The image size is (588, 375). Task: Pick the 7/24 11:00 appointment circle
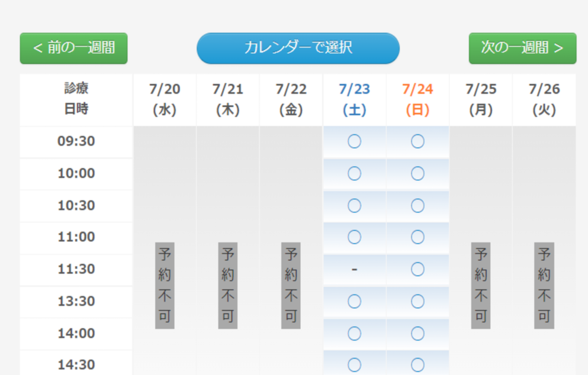click(417, 237)
